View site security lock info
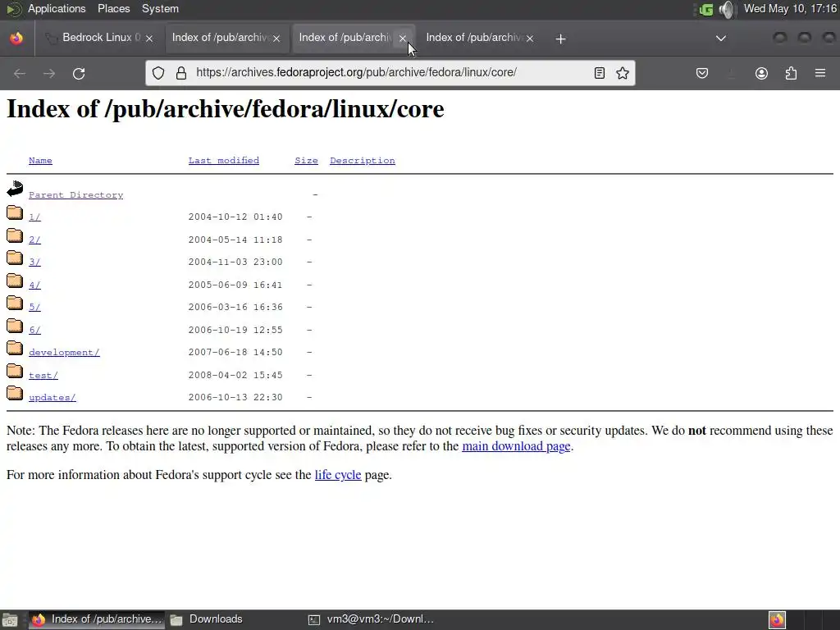The height and width of the screenshot is (630, 840). point(181,73)
